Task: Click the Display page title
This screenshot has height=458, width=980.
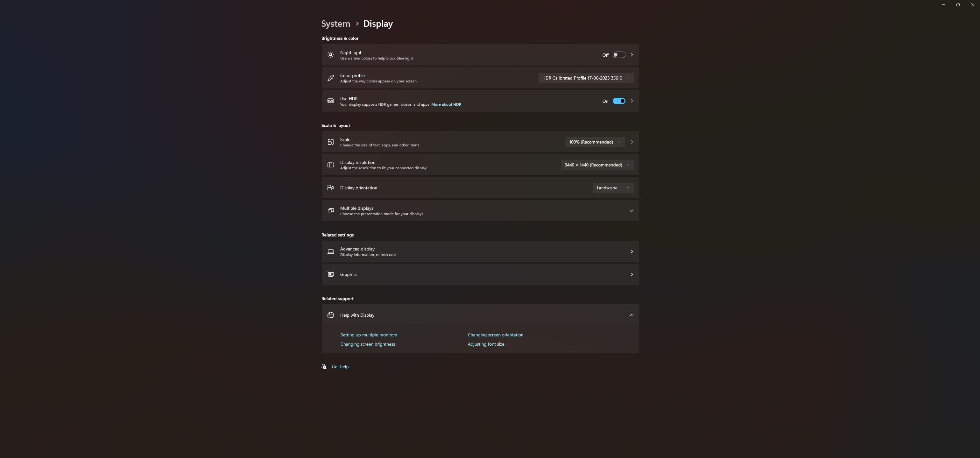Action: 378,24
